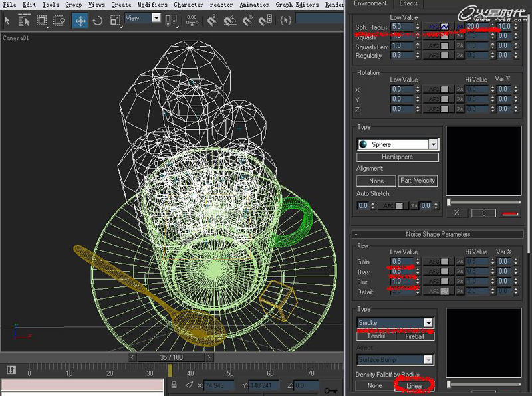
Task: Open the Graph Editors menu
Action: 297,5
